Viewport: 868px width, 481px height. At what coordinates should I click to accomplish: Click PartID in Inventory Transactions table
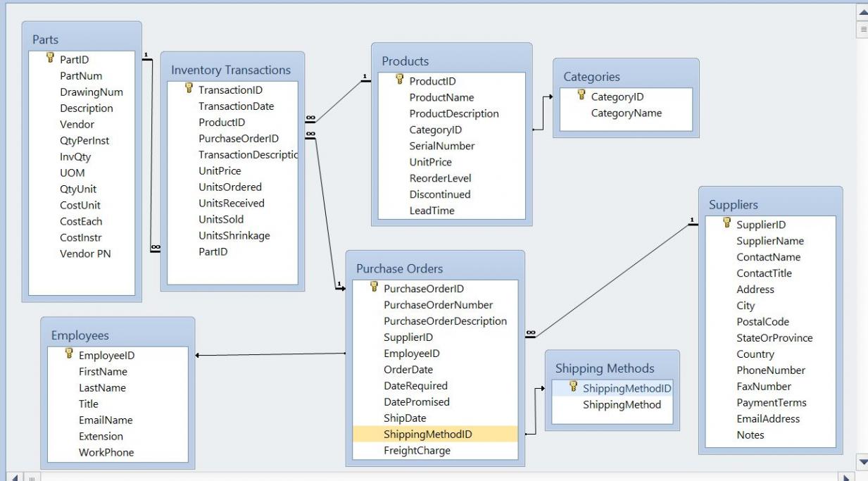point(213,251)
